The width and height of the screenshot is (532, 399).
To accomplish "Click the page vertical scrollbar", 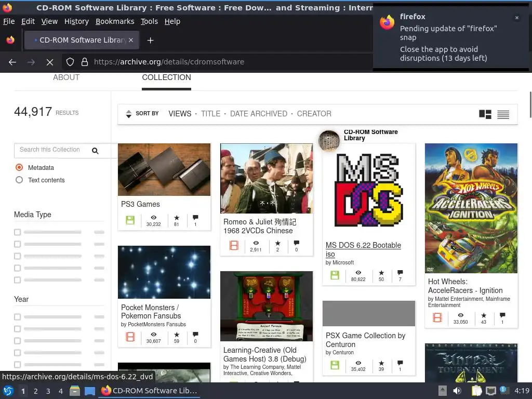I will (530, 105).
